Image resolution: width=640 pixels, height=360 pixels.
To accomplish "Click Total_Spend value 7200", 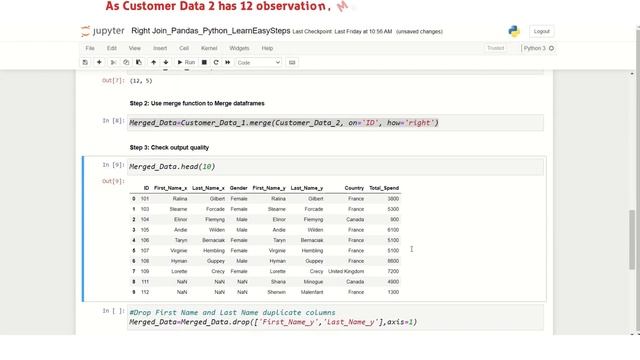I will [393, 271].
